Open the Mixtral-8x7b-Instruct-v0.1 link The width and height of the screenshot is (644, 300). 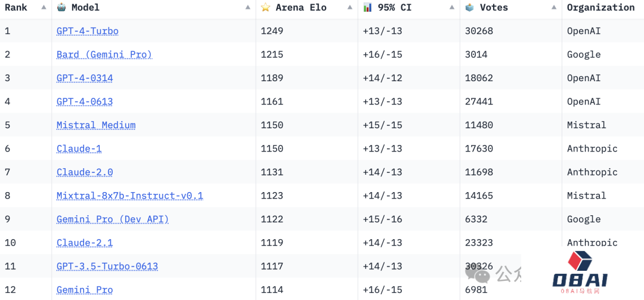(129, 196)
